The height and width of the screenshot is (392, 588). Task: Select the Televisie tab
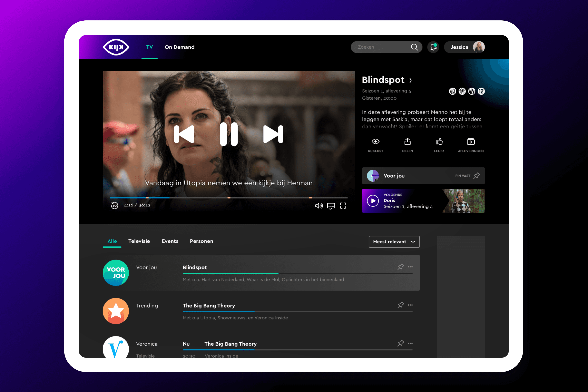pos(139,241)
